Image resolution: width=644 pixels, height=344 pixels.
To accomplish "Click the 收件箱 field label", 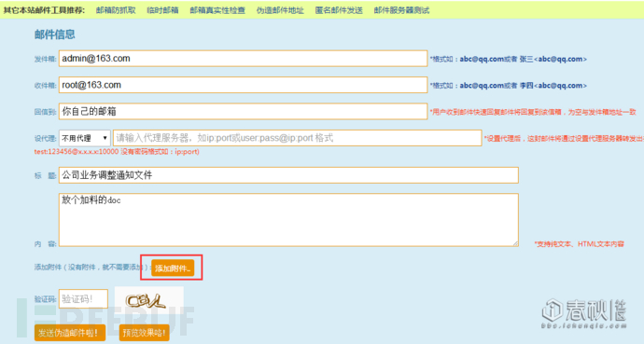I will click(x=45, y=86).
